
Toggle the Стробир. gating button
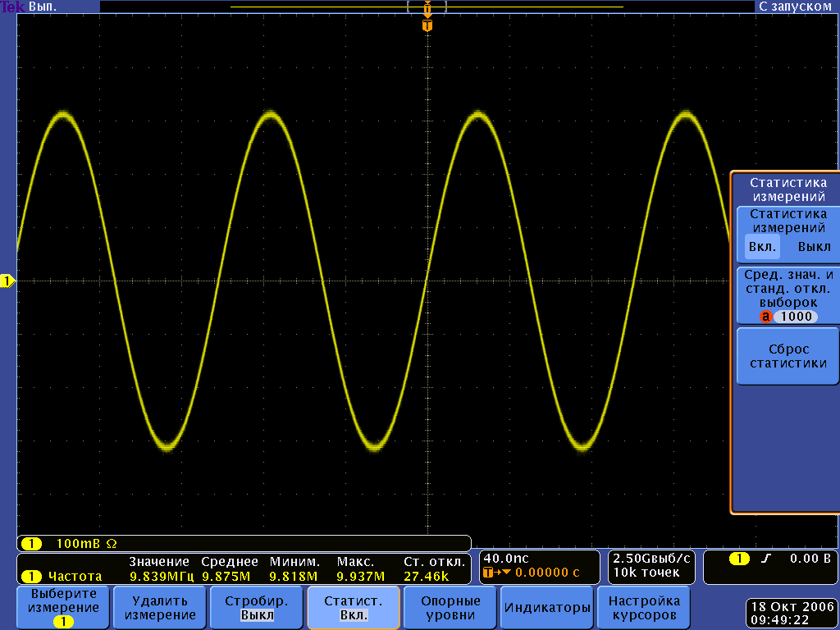pyautogui.click(x=256, y=607)
